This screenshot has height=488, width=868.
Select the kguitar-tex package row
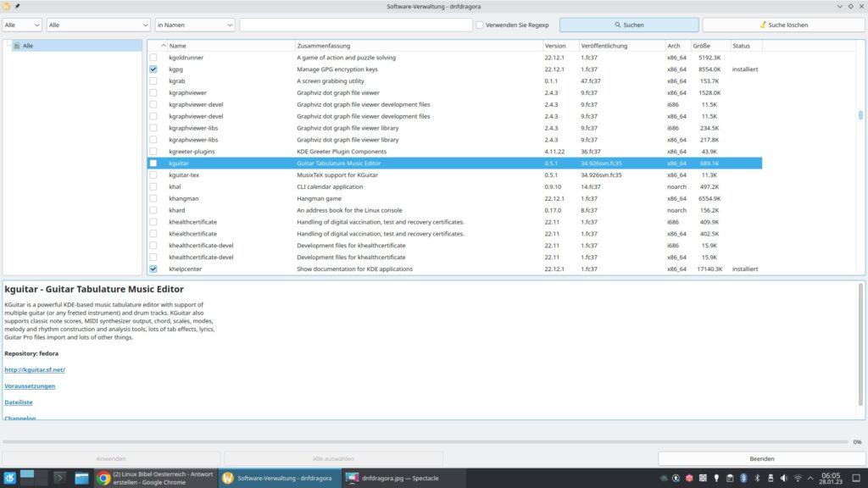click(454, 175)
